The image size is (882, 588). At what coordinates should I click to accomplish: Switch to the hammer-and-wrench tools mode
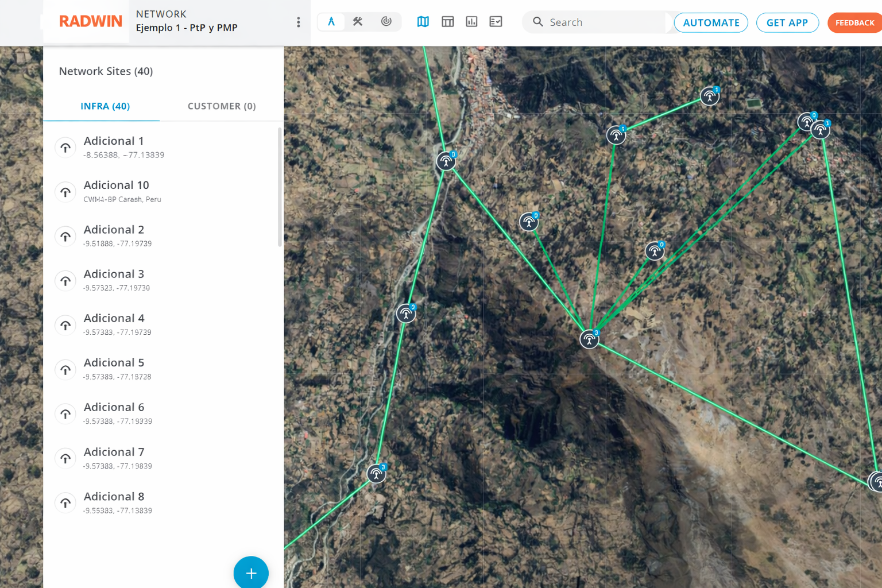click(358, 22)
